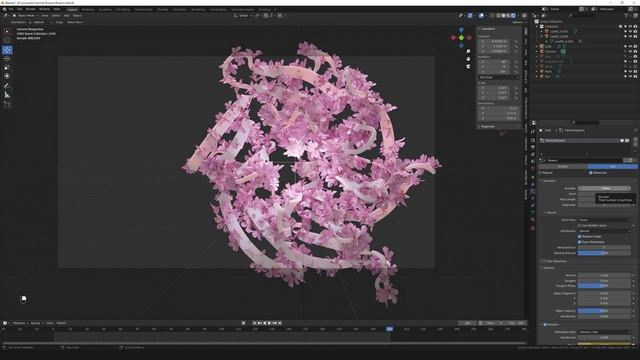Hide the Plane object with its eye icon
640x360 pixels.
click(630, 71)
